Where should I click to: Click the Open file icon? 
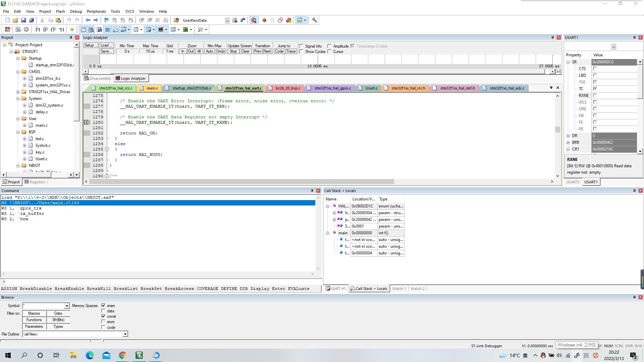click(x=15, y=20)
